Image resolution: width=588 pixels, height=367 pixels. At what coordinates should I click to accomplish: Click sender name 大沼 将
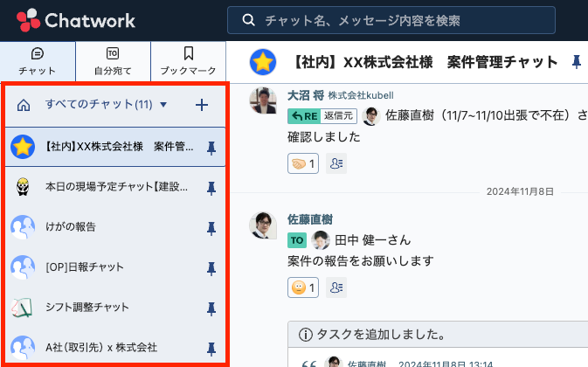pos(306,95)
